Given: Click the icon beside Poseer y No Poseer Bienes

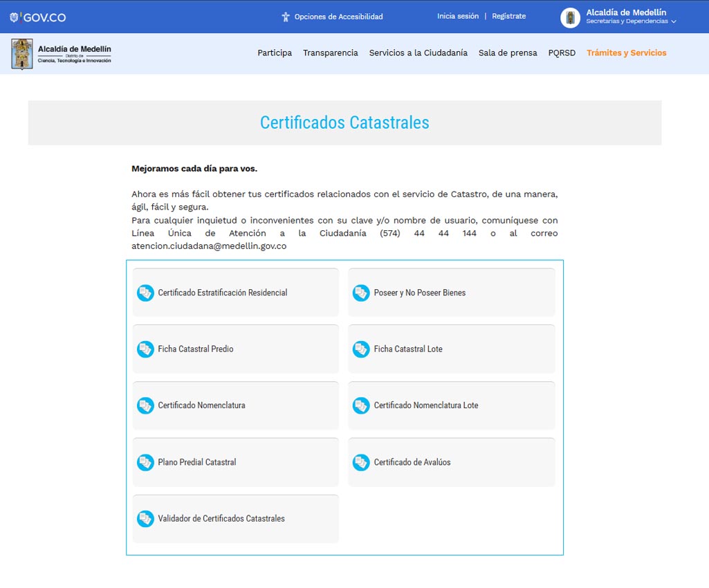Looking at the screenshot, I should coord(361,293).
